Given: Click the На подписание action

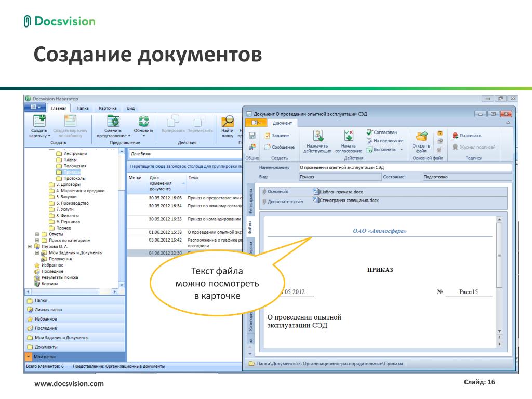Looking at the screenshot, I should coord(385,141).
